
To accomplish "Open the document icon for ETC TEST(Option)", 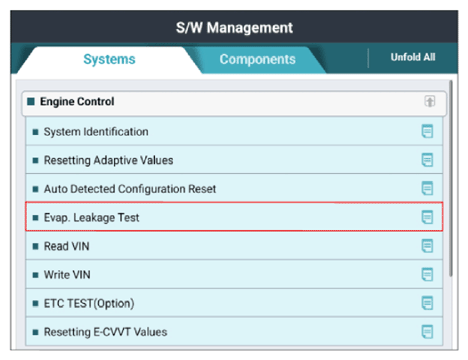I will coord(427,303).
